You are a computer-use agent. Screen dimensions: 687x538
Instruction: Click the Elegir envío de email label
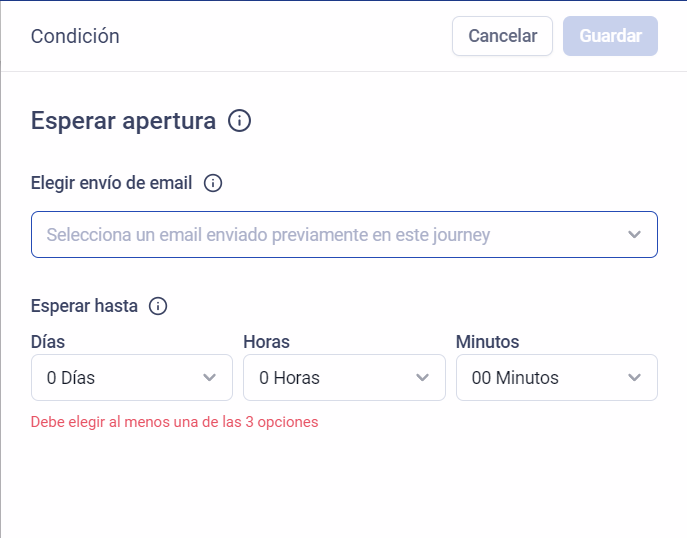point(111,183)
